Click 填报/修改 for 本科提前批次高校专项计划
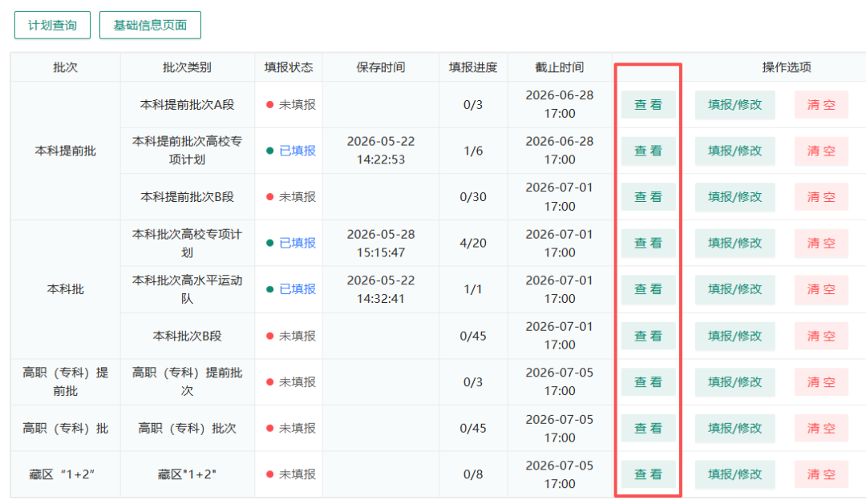This screenshot has height=504, width=866. [x=734, y=151]
